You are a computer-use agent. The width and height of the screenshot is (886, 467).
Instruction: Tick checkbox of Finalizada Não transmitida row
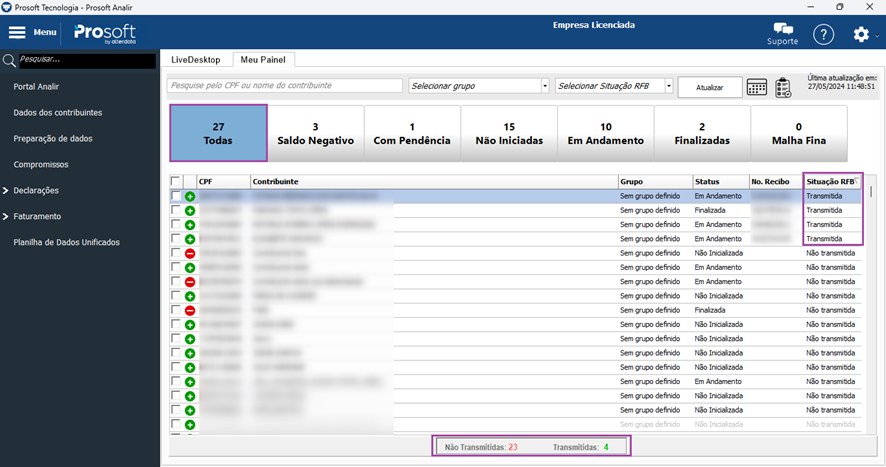(176, 310)
